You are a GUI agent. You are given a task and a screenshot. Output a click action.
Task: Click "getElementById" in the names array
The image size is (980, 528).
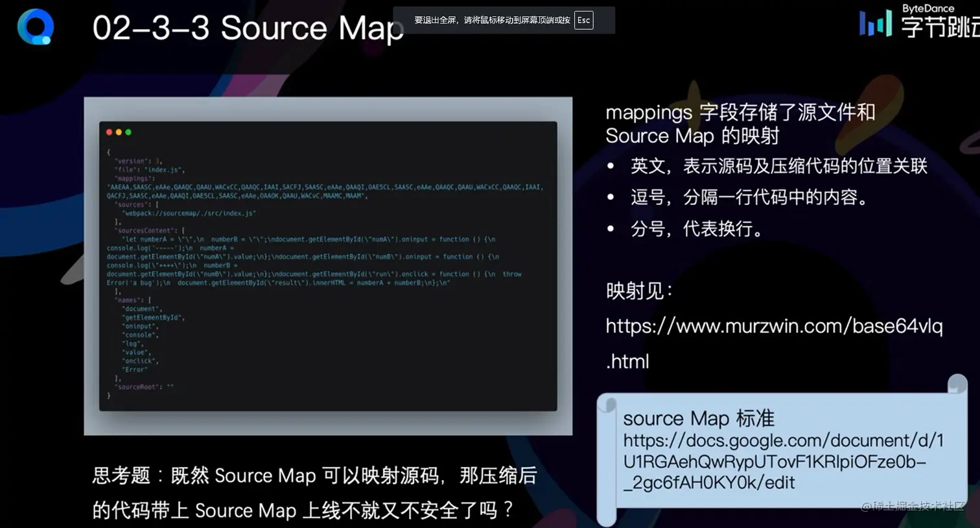click(x=154, y=318)
